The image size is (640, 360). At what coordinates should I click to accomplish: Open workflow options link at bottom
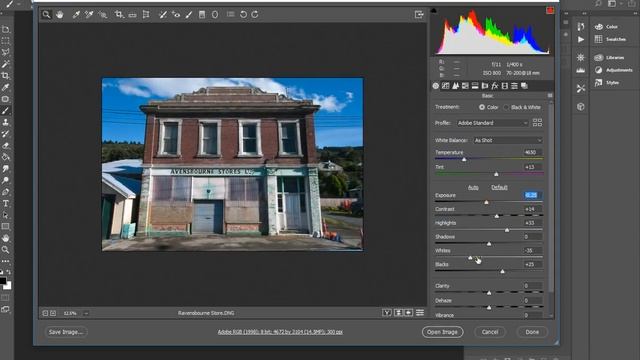tap(280, 332)
